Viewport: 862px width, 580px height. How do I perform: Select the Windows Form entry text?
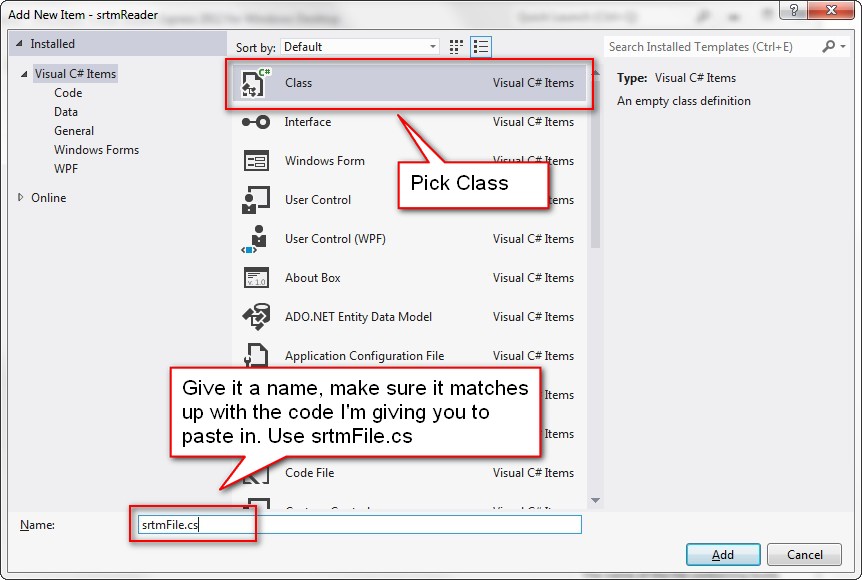pyautogui.click(x=324, y=161)
